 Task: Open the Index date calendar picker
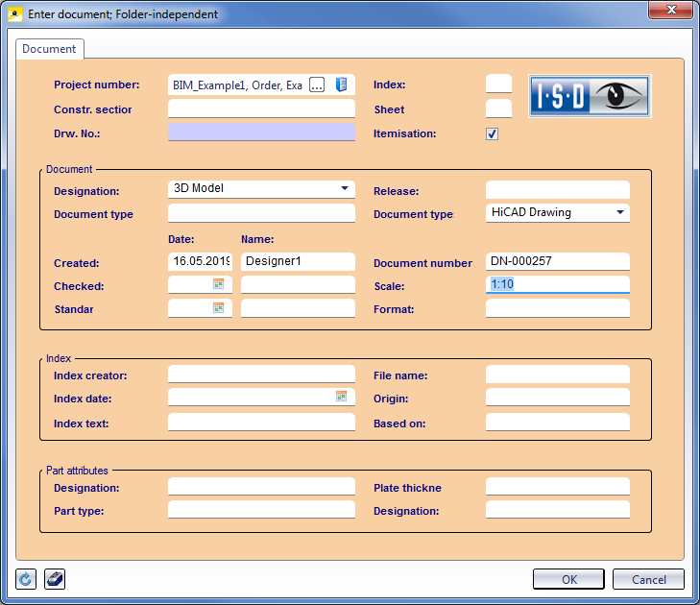click(341, 397)
